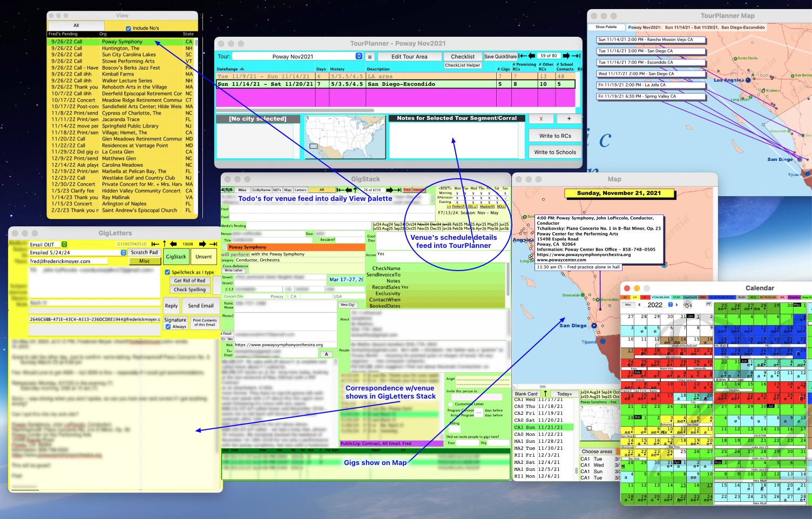This screenshot has width=812, height=519.
Task: Open the Email OUT medium dropdown
Action: click(64, 245)
